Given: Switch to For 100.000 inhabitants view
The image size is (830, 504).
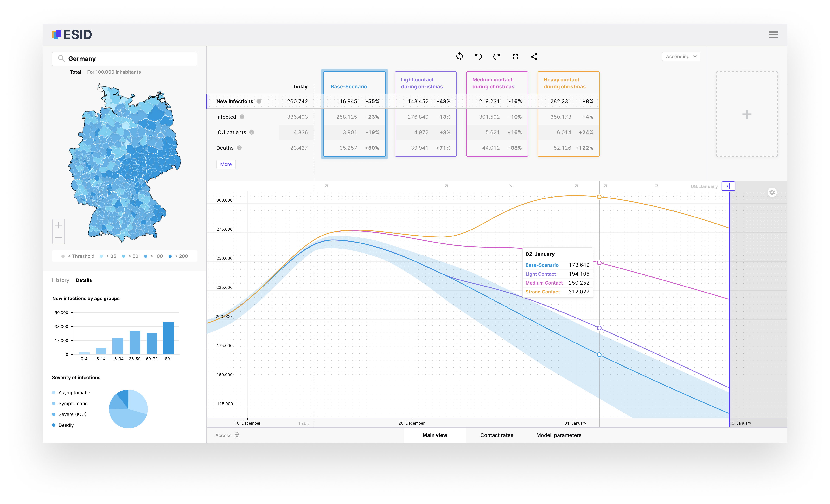Looking at the screenshot, I should (x=114, y=72).
